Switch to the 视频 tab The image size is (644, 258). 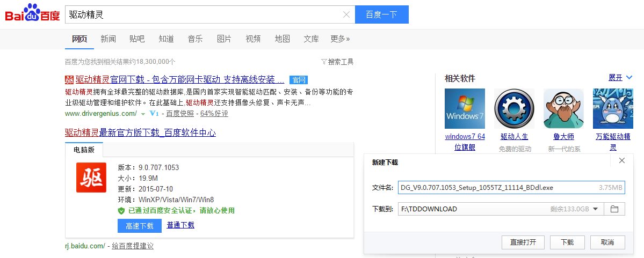[x=253, y=39]
